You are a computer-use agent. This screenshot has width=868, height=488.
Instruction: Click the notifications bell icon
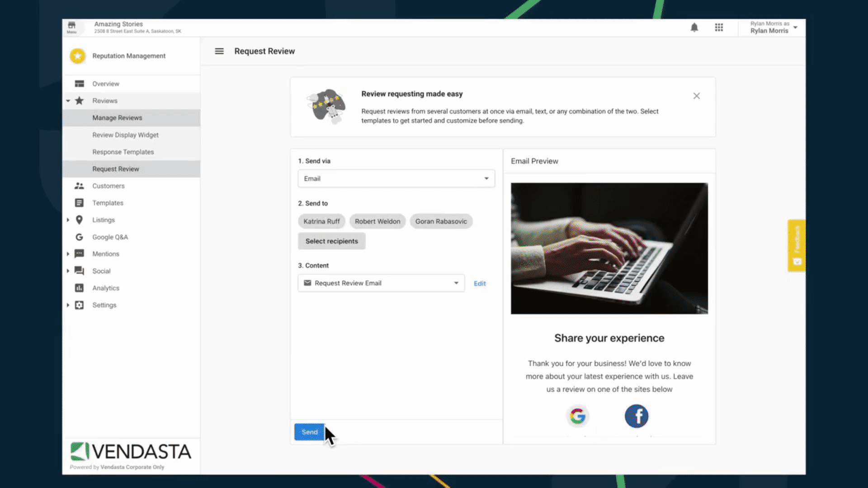coord(694,28)
